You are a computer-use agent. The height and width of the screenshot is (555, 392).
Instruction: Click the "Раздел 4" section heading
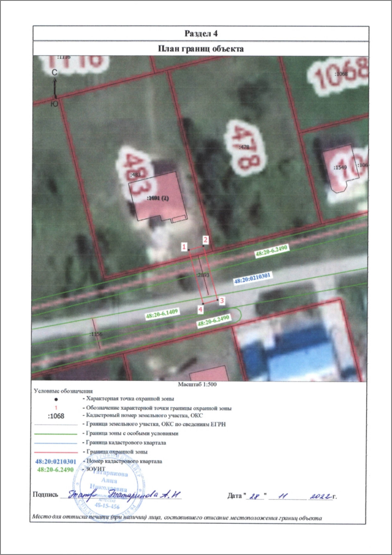point(200,32)
